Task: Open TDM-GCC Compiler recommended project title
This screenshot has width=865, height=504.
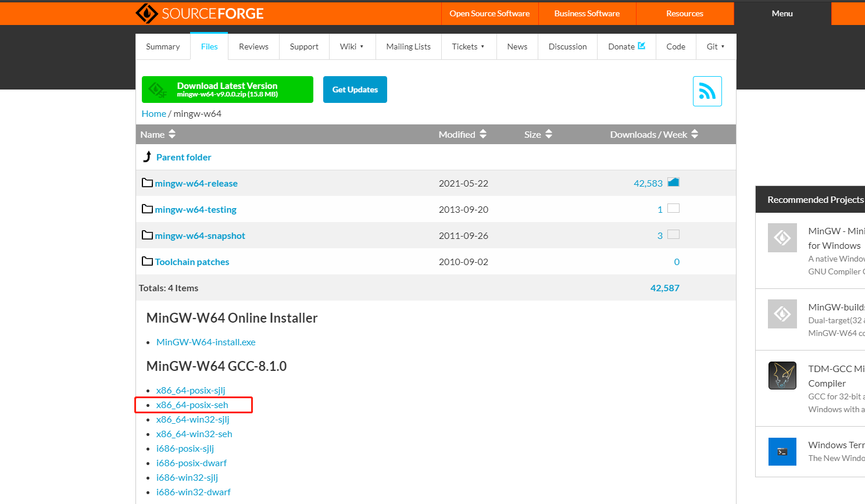Action: [x=837, y=376]
